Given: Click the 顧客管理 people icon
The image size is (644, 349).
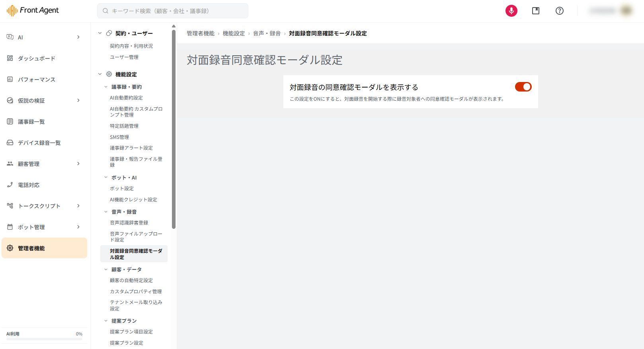Looking at the screenshot, I should (x=10, y=164).
